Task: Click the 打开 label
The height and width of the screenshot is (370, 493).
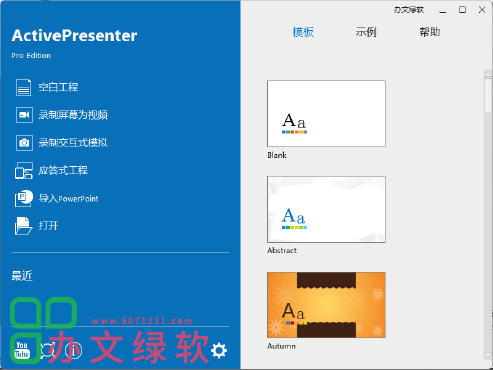Action: (48, 226)
